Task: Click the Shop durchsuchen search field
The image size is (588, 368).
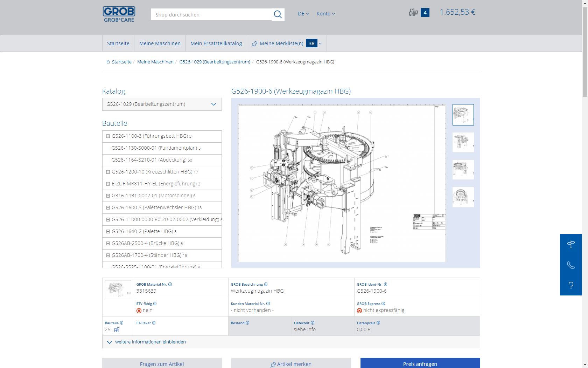Action: [x=211, y=14]
